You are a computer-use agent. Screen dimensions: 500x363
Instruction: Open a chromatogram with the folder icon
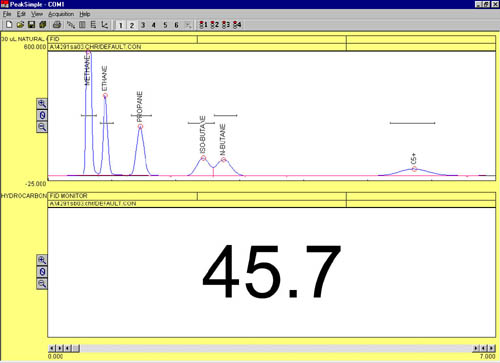[20, 24]
